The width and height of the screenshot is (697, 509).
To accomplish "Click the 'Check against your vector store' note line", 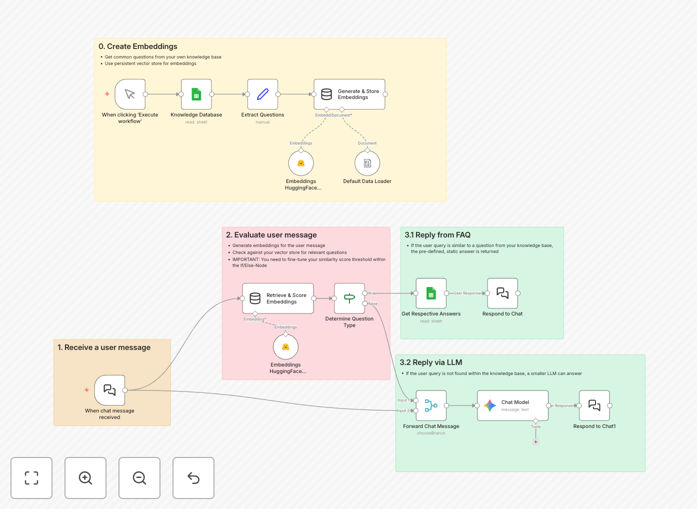I will [289, 252].
